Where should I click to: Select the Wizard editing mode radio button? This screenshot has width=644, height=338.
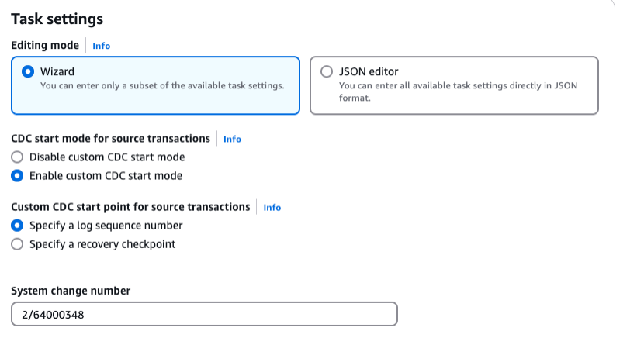click(28, 71)
